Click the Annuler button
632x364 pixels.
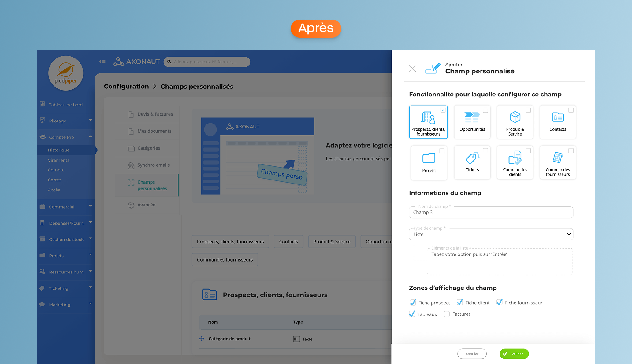click(472, 354)
